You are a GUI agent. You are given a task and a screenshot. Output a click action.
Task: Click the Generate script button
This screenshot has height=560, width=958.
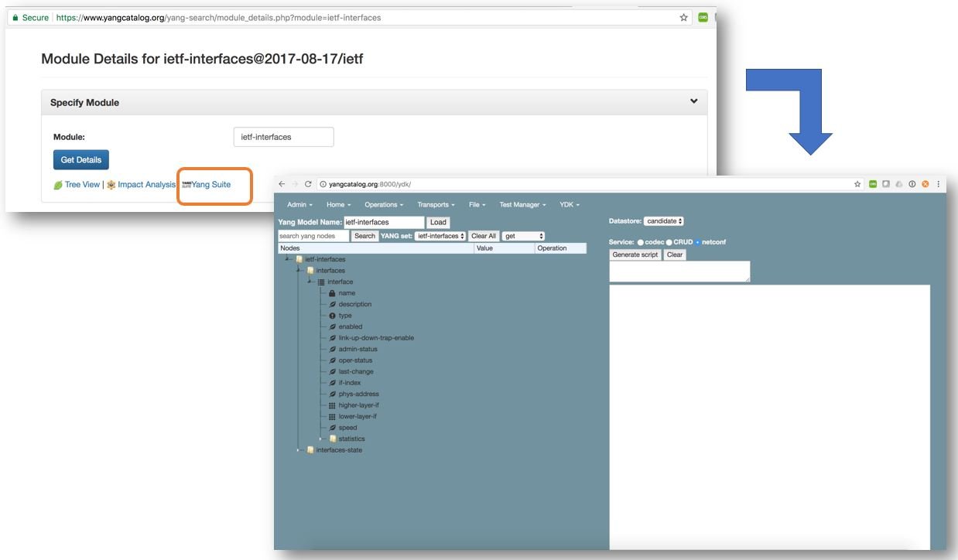635,254
